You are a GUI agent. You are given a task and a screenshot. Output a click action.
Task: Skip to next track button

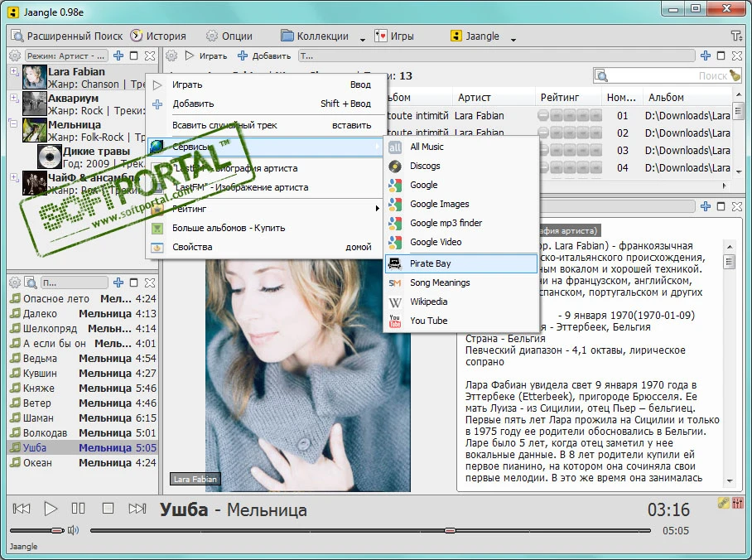(x=137, y=508)
